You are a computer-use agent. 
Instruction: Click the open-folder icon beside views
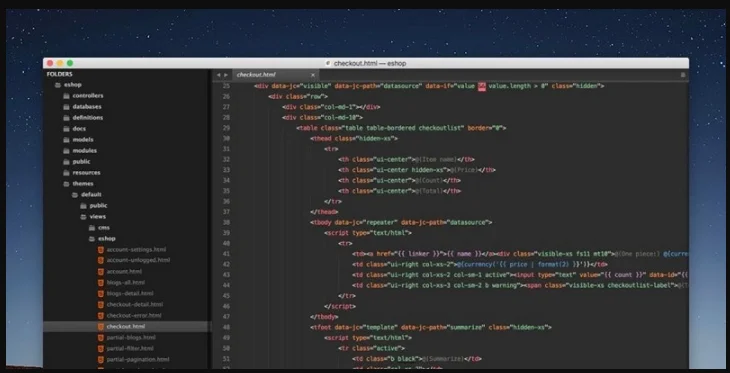point(83,217)
